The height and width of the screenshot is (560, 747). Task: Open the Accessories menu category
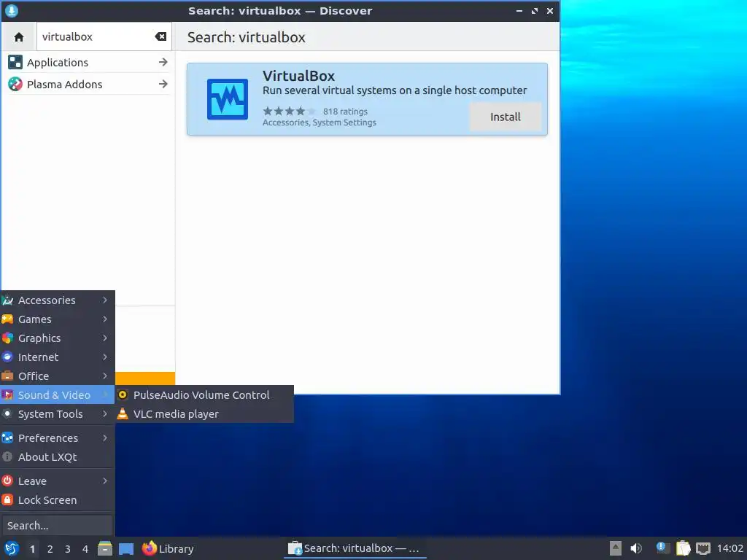tap(57, 300)
